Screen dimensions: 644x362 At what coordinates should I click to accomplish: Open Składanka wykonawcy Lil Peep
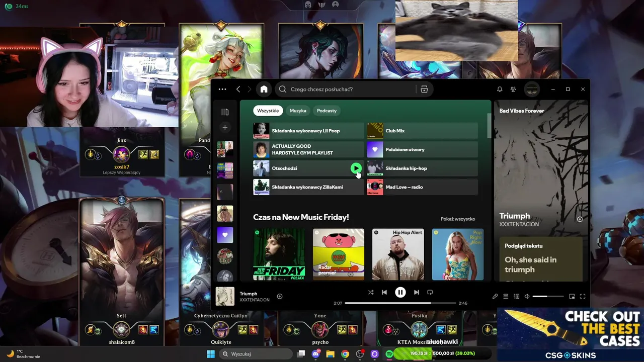click(x=308, y=131)
